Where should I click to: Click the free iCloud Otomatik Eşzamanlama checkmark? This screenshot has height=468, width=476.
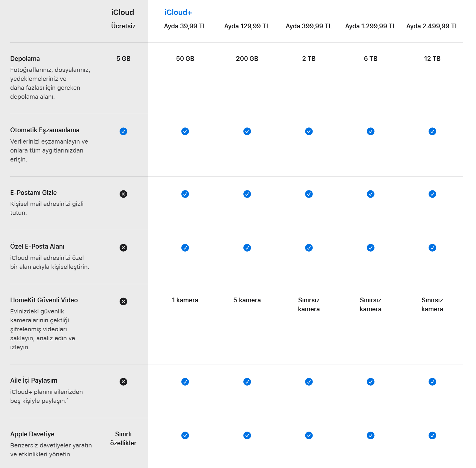pyautogui.click(x=123, y=131)
